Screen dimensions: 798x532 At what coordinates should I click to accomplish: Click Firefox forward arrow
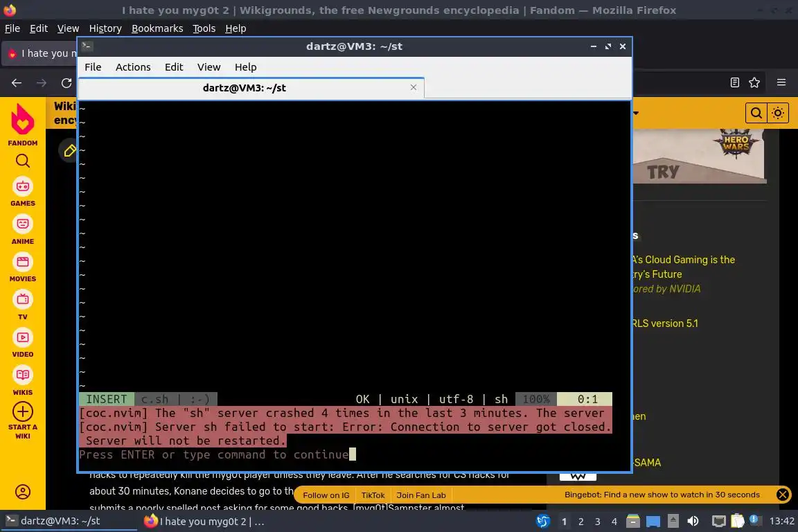click(x=42, y=82)
